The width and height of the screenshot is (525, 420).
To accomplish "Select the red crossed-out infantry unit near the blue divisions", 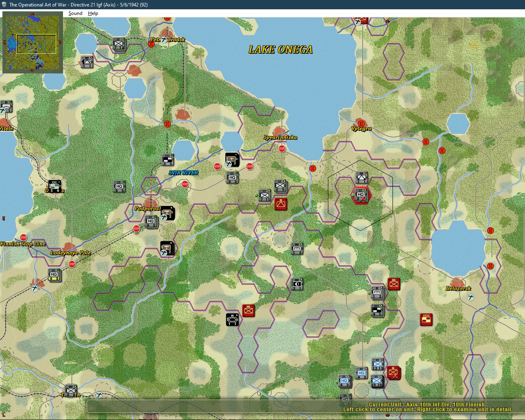I will (x=393, y=373).
